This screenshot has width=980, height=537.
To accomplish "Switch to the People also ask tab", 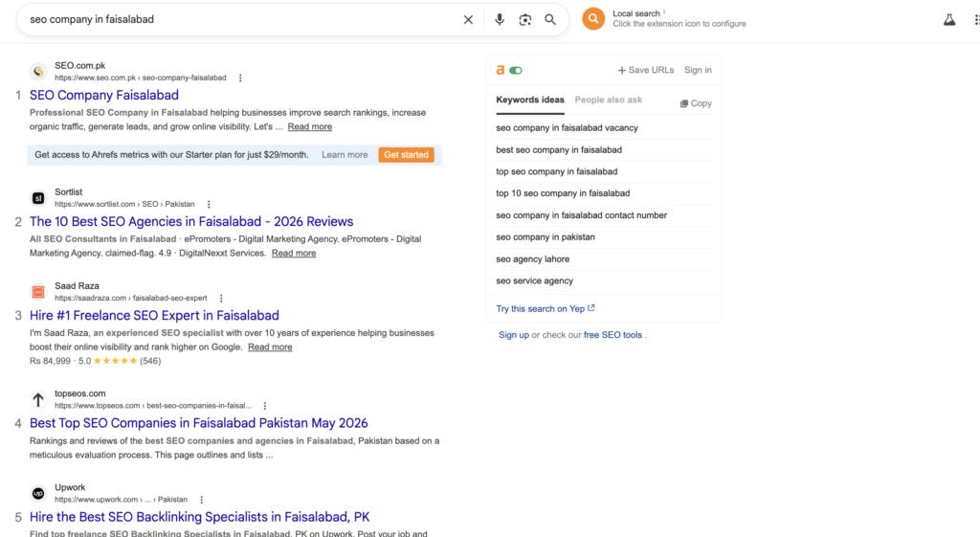I will pos(608,100).
